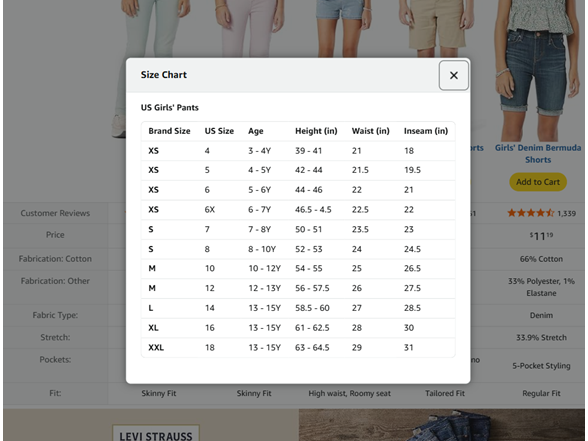
Task: Click the folded jeans banner image
Action: point(441,425)
